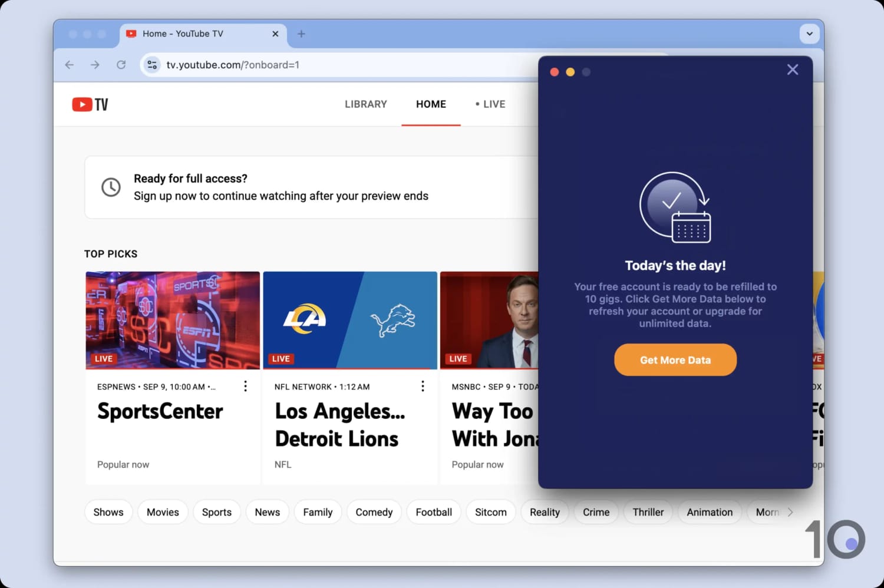Click the calendar checkmark illustration in popup

[675, 207]
